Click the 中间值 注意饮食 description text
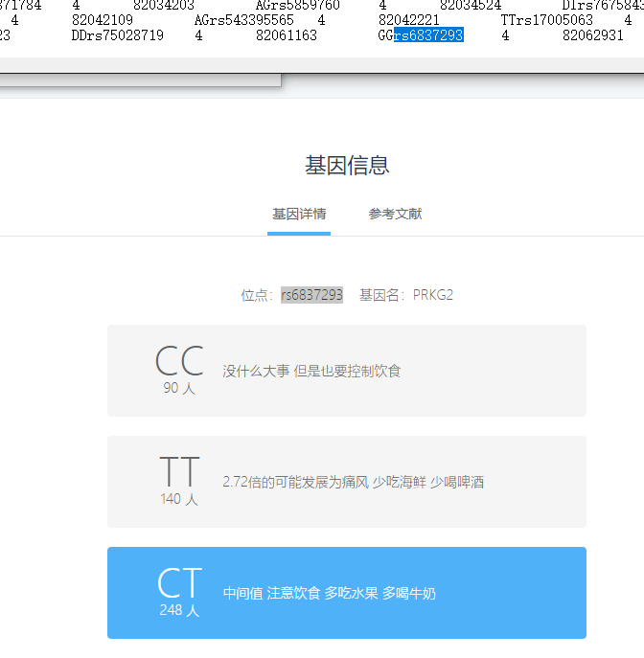 (x=330, y=594)
